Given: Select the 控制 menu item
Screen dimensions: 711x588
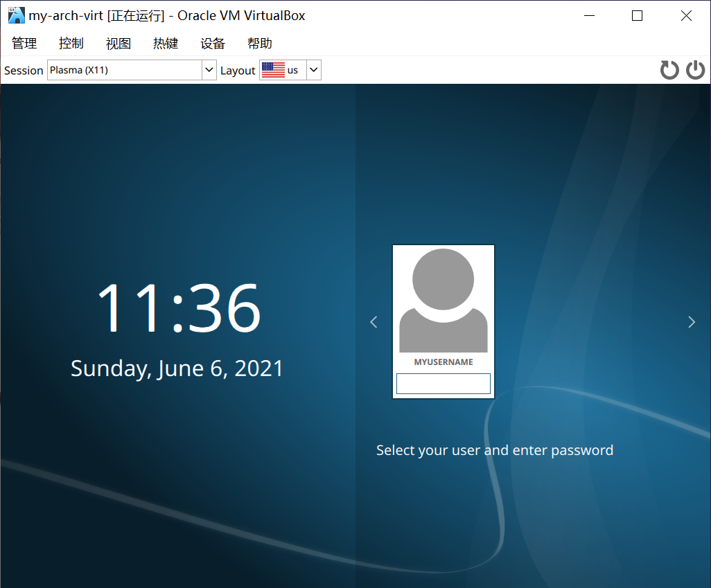Looking at the screenshot, I should coord(71,43).
